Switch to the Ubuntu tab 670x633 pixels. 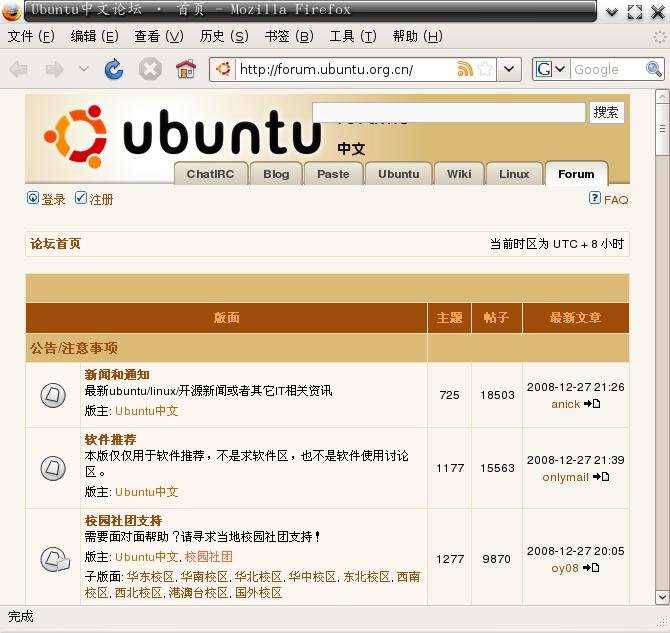(399, 174)
